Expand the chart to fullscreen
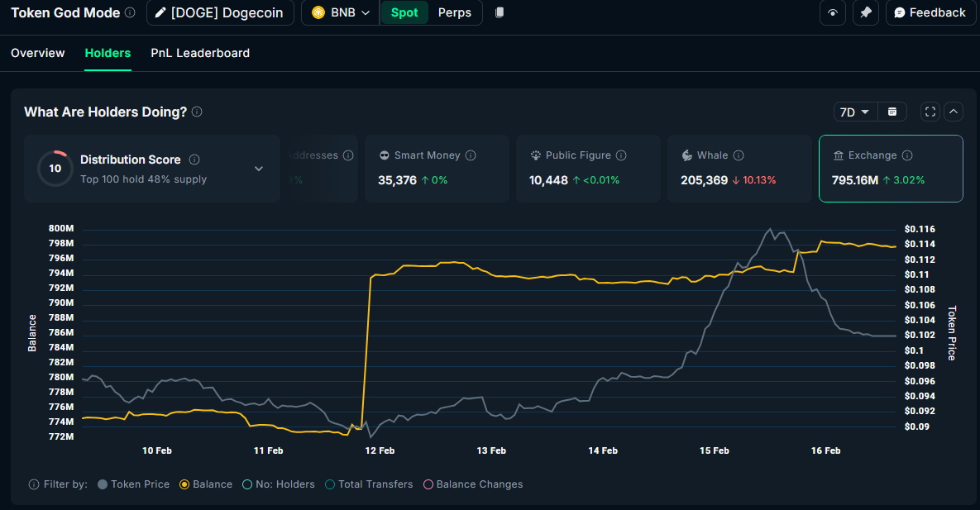 930,111
